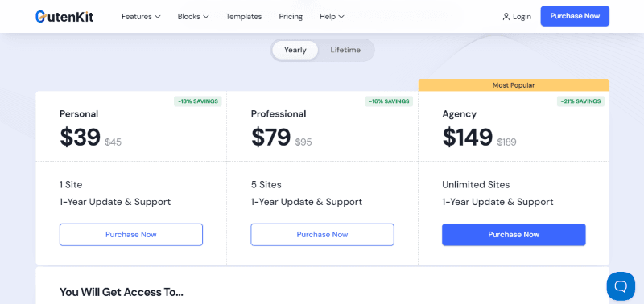This screenshot has width=644, height=304.
Task: Expand the Blocks menu
Action: pyautogui.click(x=193, y=17)
